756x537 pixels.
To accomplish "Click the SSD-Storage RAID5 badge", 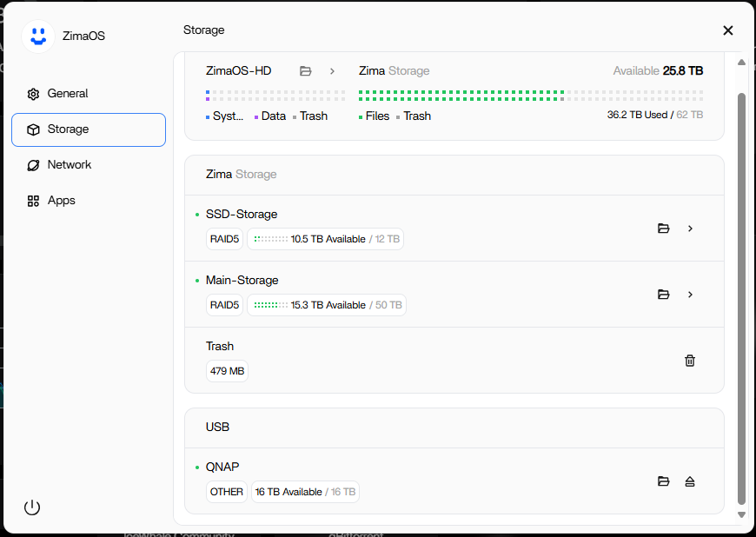I will coord(225,239).
